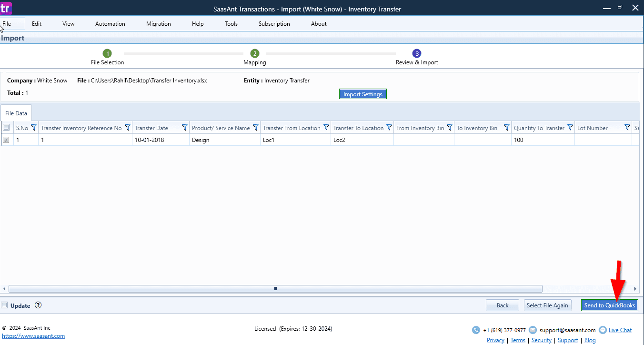This screenshot has height=345, width=644.
Task: Click the email envelope icon
Action: coord(533,330)
